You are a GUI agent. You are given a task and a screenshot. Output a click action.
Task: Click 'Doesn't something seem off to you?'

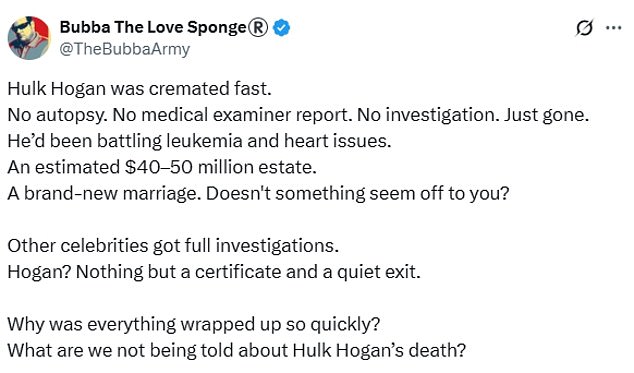pyautogui.click(x=357, y=193)
